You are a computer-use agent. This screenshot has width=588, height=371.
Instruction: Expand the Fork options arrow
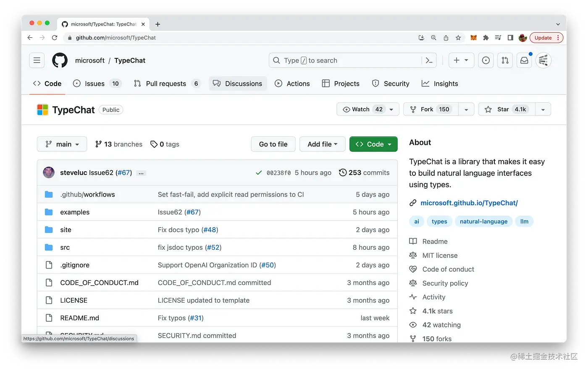coord(466,110)
